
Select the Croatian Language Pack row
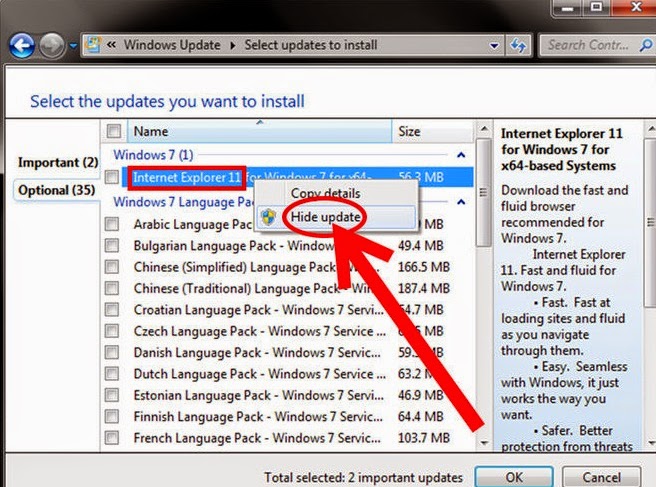click(x=289, y=310)
